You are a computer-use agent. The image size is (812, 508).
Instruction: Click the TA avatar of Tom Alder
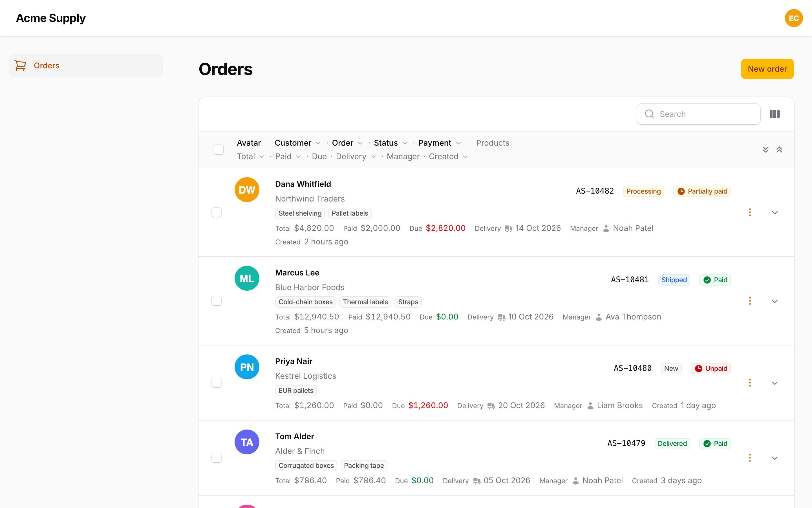pos(247,442)
